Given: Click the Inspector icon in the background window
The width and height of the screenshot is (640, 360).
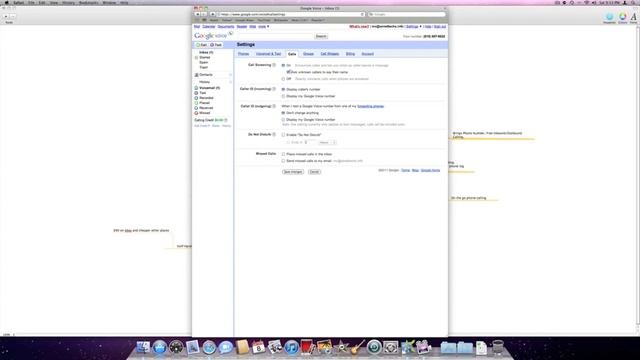Looking at the screenshot, I should coord(609,17).
